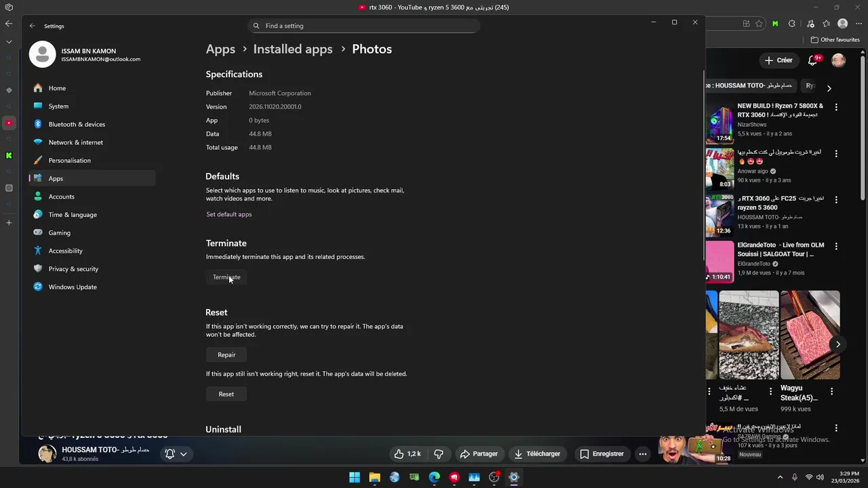The width and height of the screenshot is (868, 488).
Task: Open Windows Update settings
Action: click(x=92, y=287)
